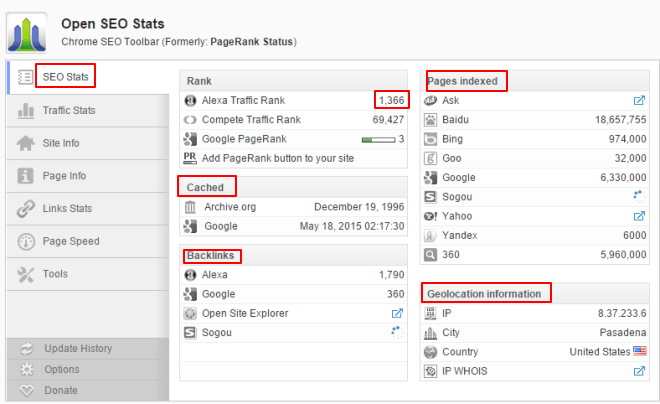Screen dimensions: 660x404
Task: Click the Traffic Stats bar chart icon
Action: coord(26,111)
